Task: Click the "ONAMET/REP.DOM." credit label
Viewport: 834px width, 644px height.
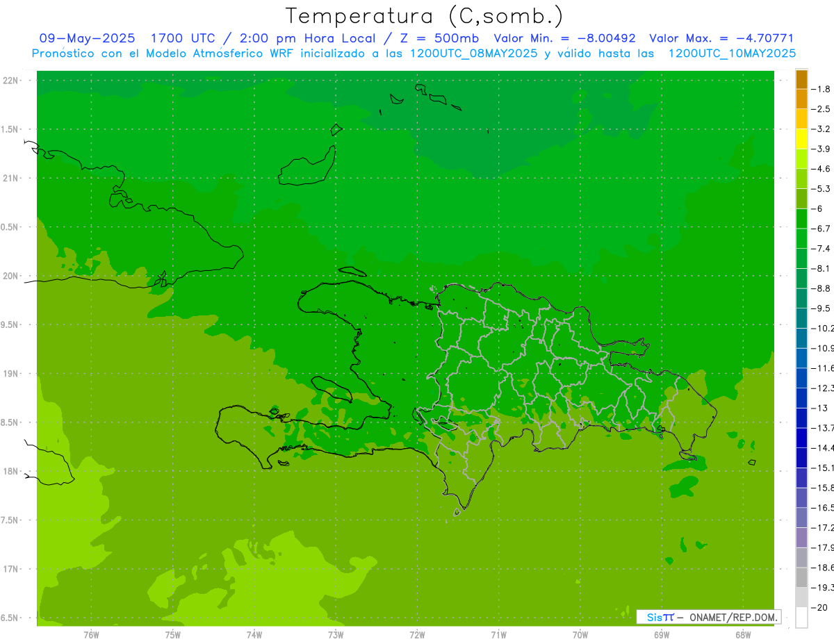Action: pyautogui.click(x=733, y=617)
